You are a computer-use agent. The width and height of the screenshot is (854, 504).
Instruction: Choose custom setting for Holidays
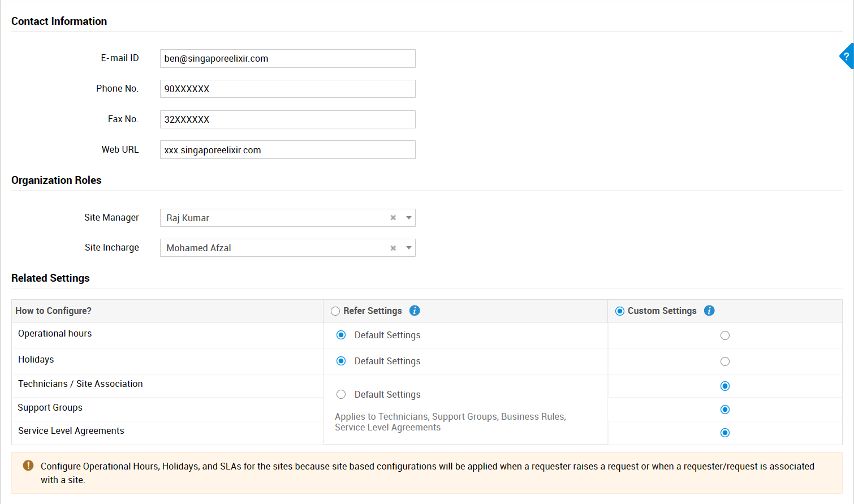(x=725, y=361)
